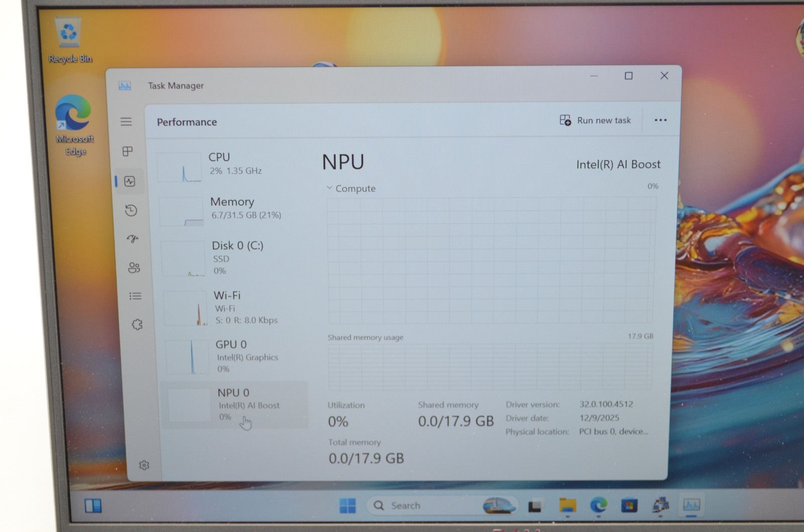Image resolution: width=804 pixels, height=532 pixels.
Task: Click the Driver date value 12/9/2025
Action: coord(599,417)
